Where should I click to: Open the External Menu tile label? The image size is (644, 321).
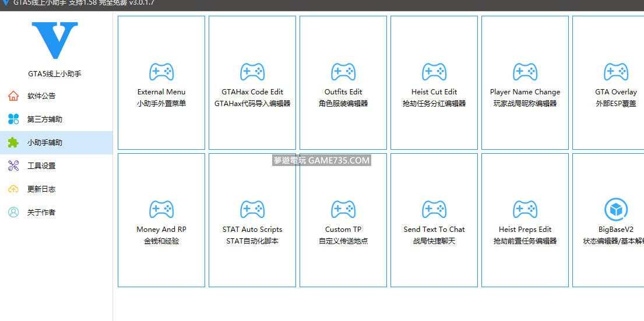coord(161,92)
